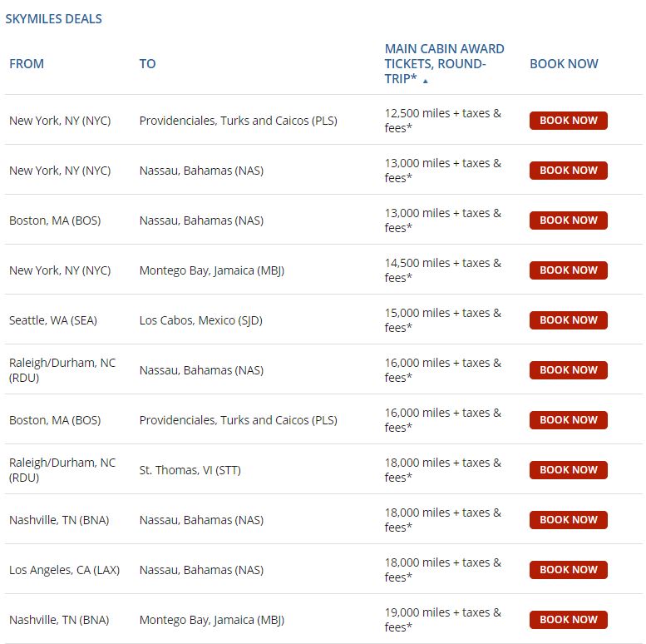Book Raleigh/Durham to St. Thomas deal

tap(569, 470)
